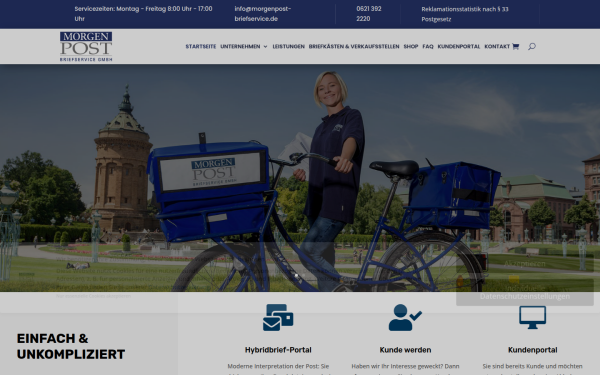Open the search magnifier icon
The height and width of the screenshot is (375, 600).
tap(532, 46)
